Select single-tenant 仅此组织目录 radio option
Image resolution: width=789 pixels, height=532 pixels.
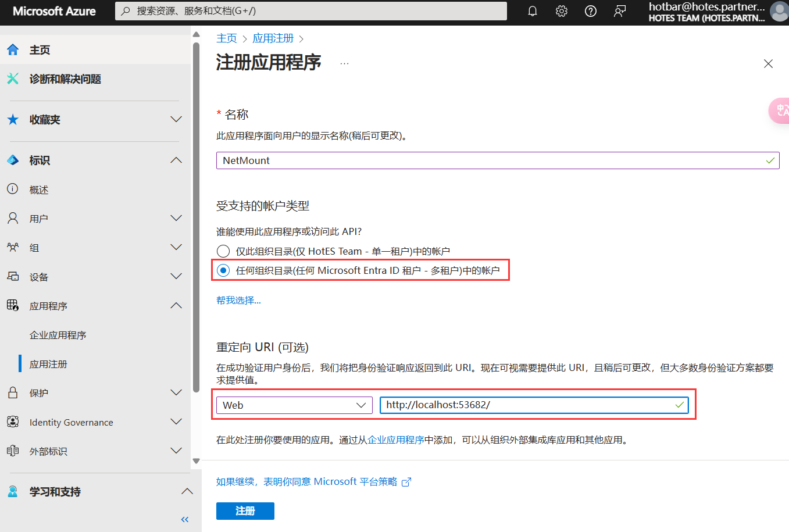tap(223, 251)
